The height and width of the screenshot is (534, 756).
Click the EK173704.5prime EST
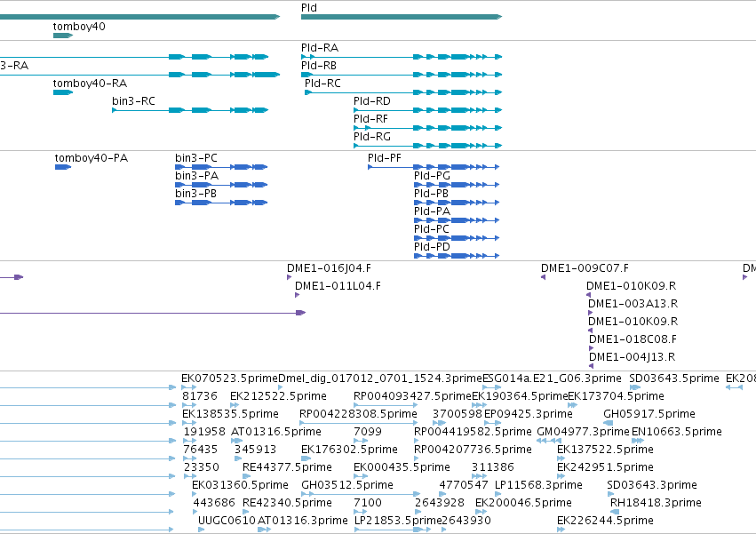point(572,405)
